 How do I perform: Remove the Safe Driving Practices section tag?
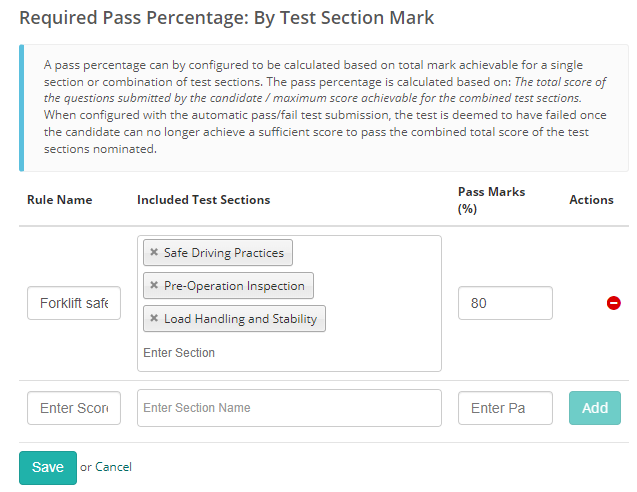click(154, 253)
